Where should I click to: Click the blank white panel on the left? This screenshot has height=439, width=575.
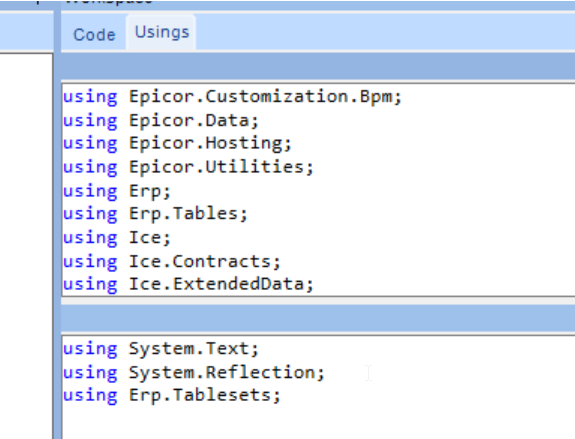26,246
